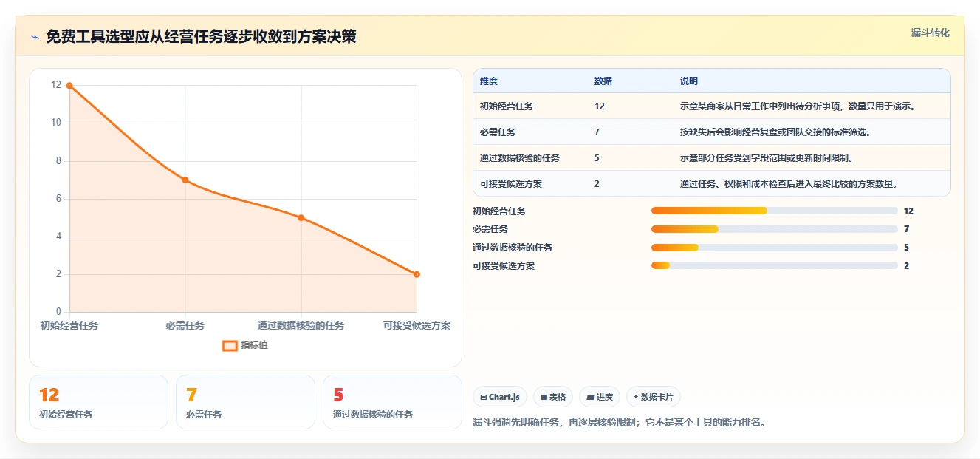The width and height of the screenshot is (980, 459).
Task: Click the 指标值 legend label text
Action: tap(254, 345)
